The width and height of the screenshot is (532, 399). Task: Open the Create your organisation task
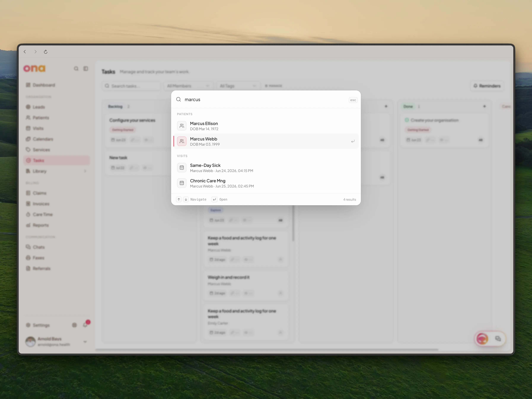click(444, 130)
